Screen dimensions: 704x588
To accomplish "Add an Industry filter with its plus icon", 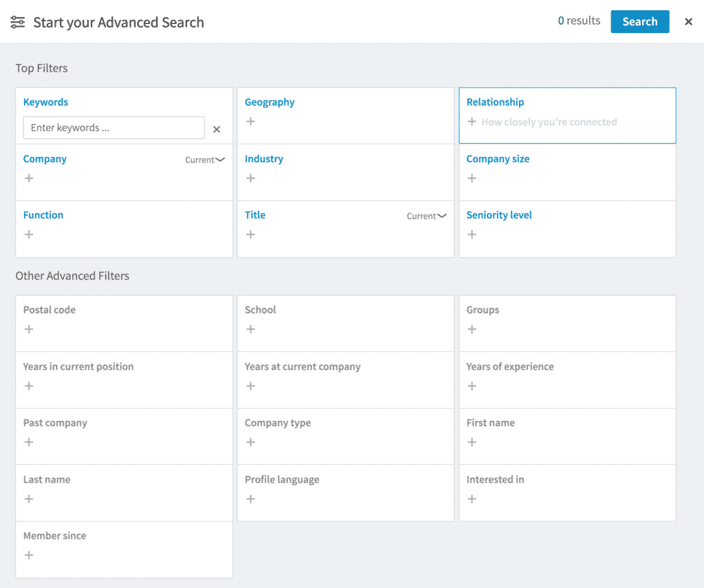I will coord(250,178).
